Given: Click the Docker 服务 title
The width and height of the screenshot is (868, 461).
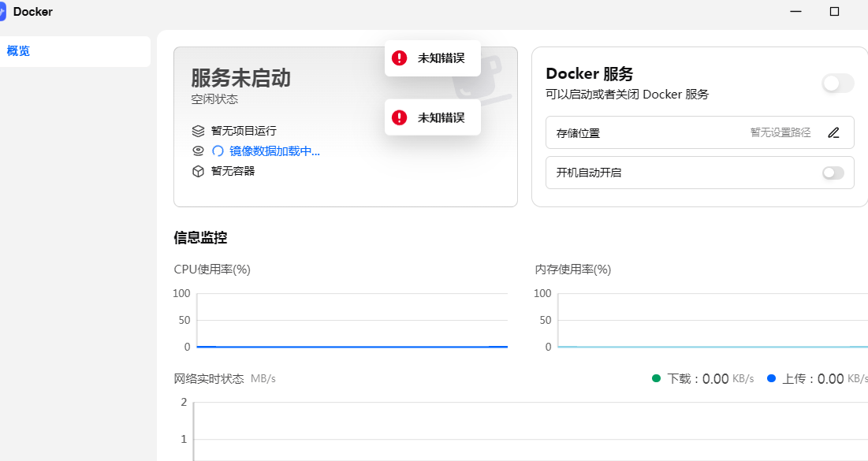Looking at the screenshot, I should pos(590,73).
